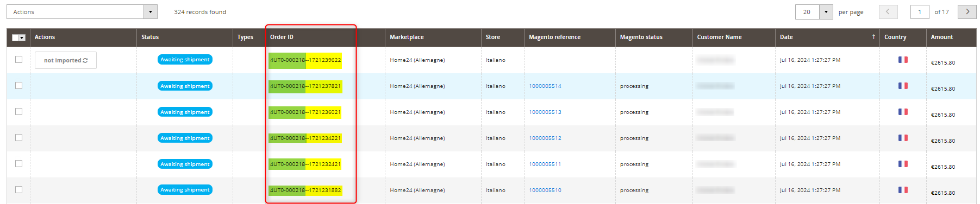The image size is (980, 204).
Task: Click the flag icon for reference 1000005514 row
Action: point(903,86)
